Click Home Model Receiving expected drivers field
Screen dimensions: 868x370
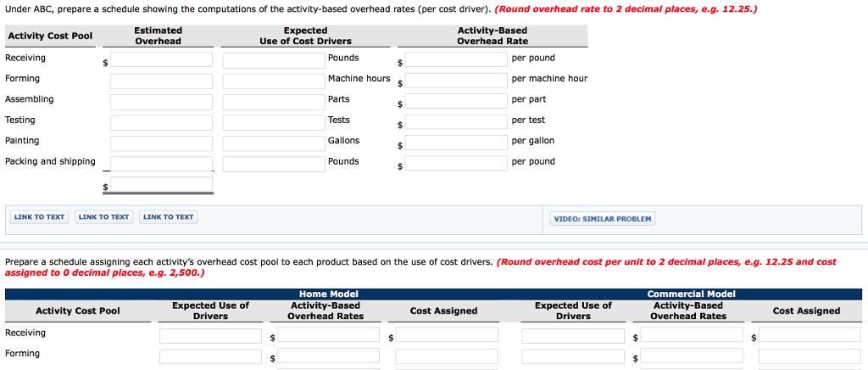tap(210, 336)
